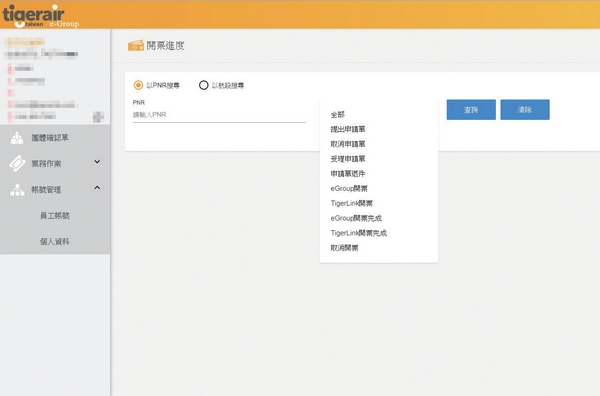Open the 個人資料 submenu item

[x=55, y=241]
